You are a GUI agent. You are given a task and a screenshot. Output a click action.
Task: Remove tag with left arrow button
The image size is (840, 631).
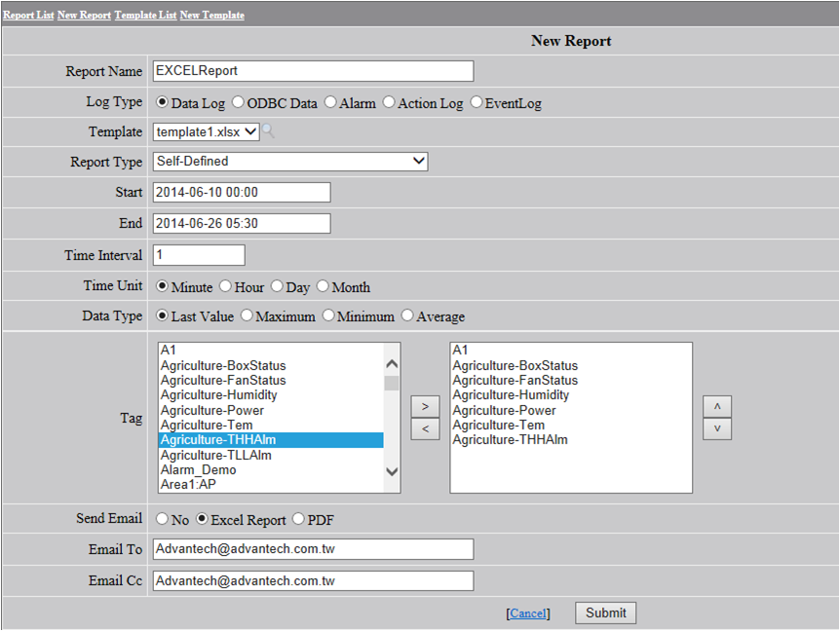425,428
